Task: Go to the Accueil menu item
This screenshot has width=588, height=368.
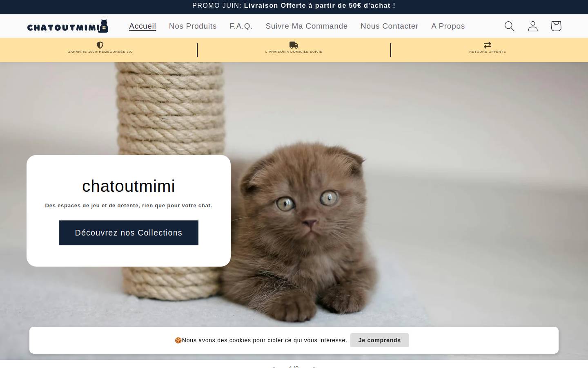Action: coord(143,26)
